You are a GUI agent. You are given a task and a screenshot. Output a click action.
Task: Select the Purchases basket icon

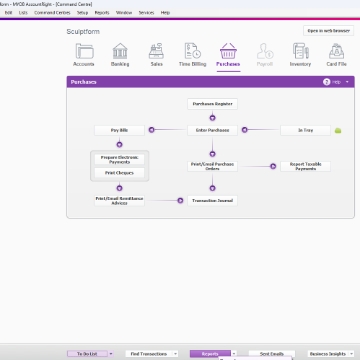pyautogui.click(x=228, y=51)
